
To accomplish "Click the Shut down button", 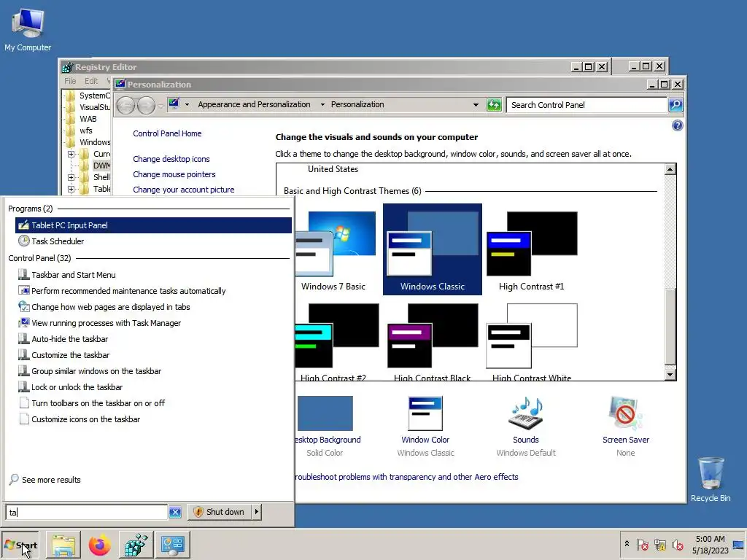I will (219, 512).
